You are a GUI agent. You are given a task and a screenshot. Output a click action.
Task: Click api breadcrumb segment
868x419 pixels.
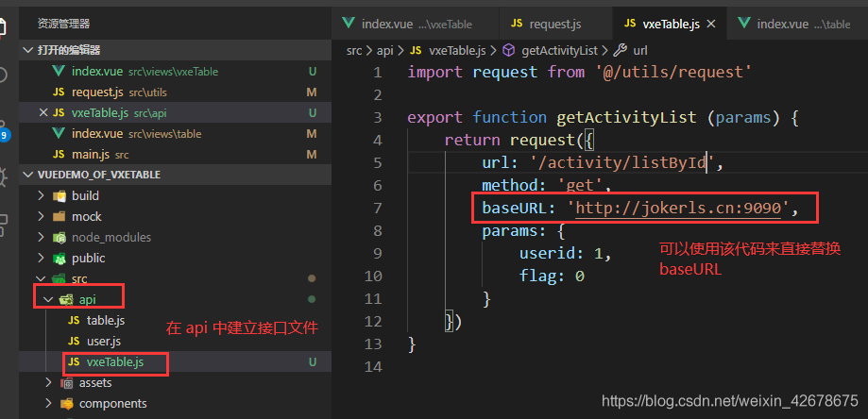(x=384, y=50)
